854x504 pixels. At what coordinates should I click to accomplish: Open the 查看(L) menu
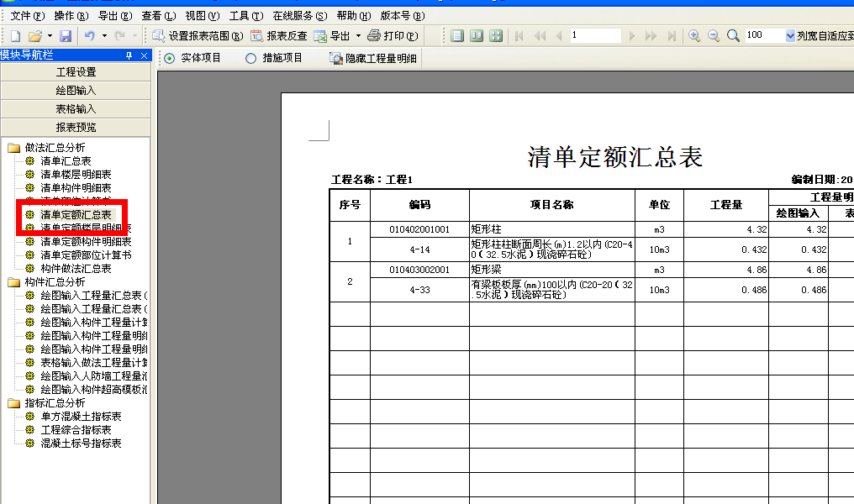coord(159,16)
